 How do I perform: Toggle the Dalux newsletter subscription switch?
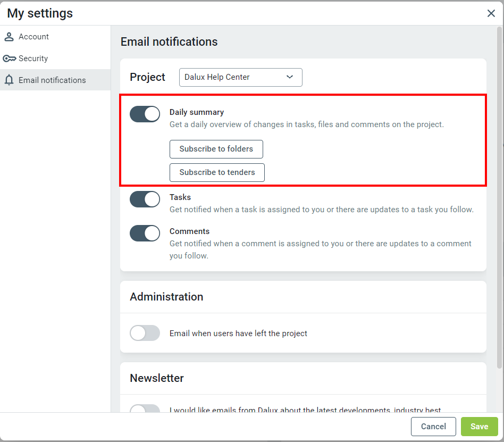pyautogui.click(x=145, y=408)
